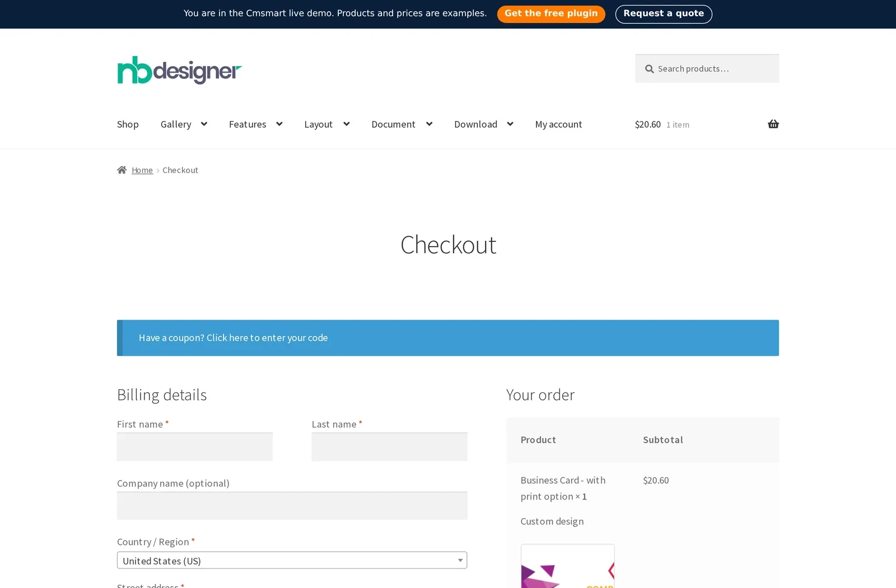Click the home icon in breadcrumb

pos(122,170)
